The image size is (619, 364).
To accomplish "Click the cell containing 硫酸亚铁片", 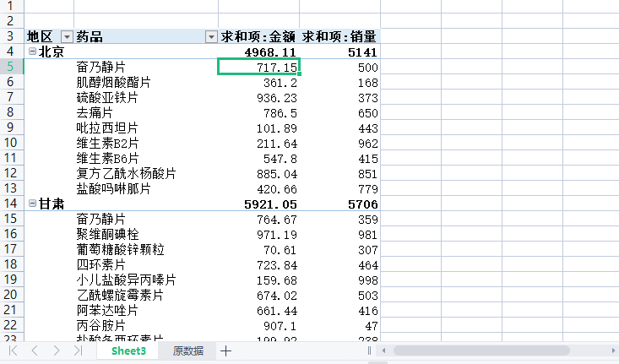I will [x=107, y=97].
